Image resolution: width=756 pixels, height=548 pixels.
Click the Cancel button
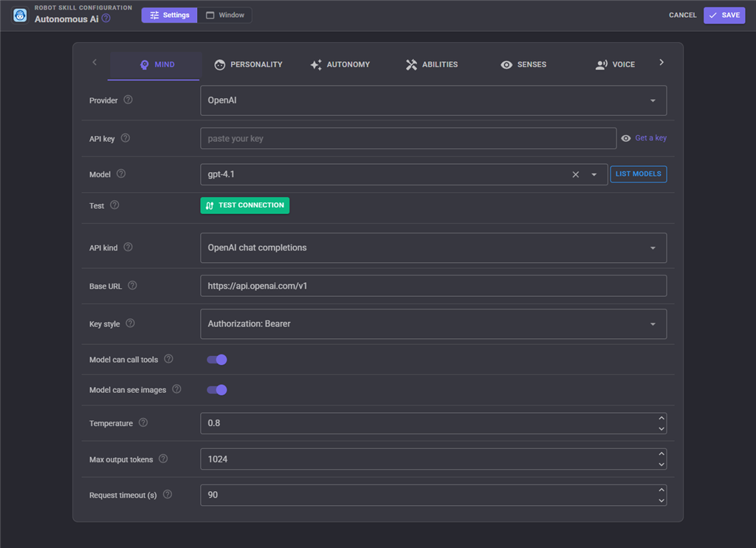point(682,16)
